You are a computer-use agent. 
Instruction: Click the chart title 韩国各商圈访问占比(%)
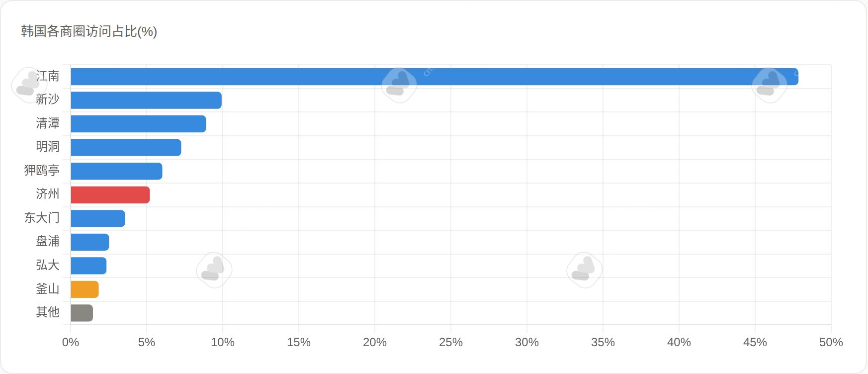point(89,31)
